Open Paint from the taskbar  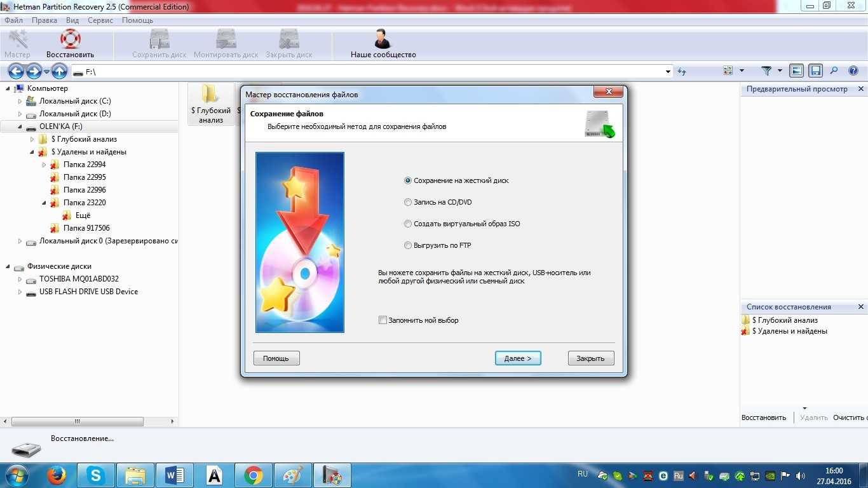[x=292, y=475]
